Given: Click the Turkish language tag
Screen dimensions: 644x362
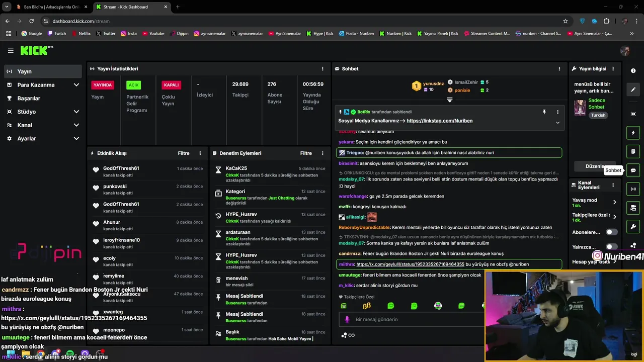Looking at the screenshot, I should click(x=598, y=115).
